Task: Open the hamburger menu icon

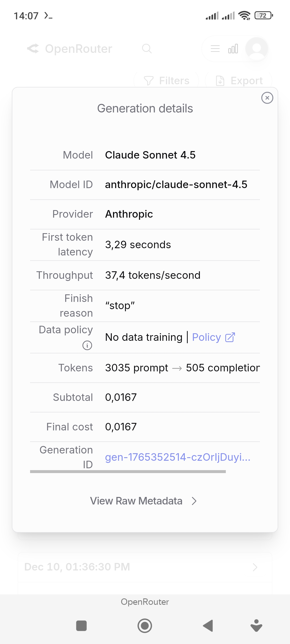Action: (215, 49)
